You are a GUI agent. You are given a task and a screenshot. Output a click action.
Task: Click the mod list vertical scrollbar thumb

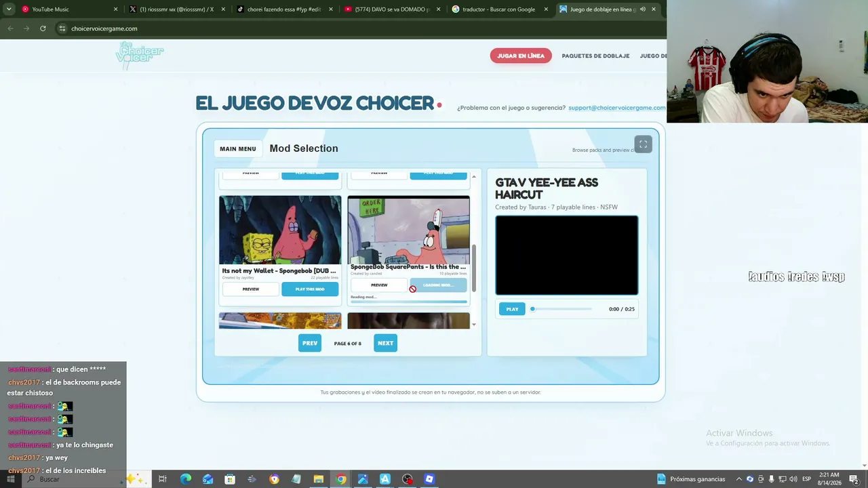click(x=474, y=267)
